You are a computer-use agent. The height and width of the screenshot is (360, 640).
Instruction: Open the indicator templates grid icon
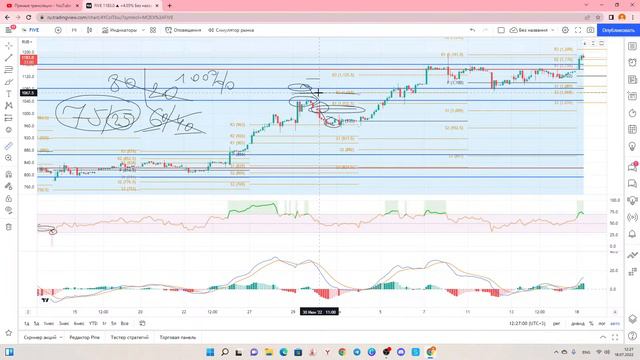pyautogui.click(x=153, y=30)
